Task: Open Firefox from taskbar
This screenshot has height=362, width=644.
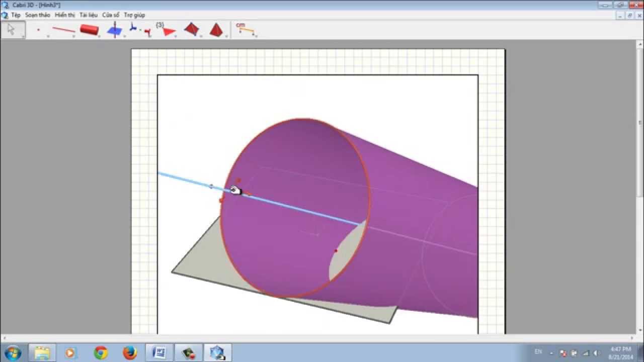Action: [x=130, y=352]
